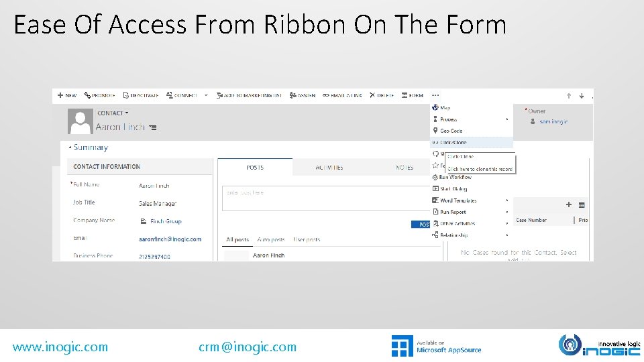The height and width of the screenshot is (362, 644).
Task: Click the Connect ribbon button
Action: 182,95
